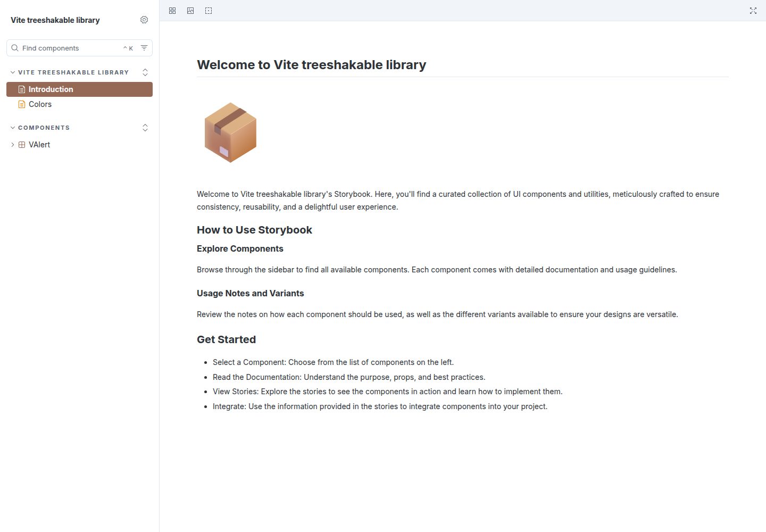
Task: Click the Integrate bullet item
Action: click(x=380, y=406)
